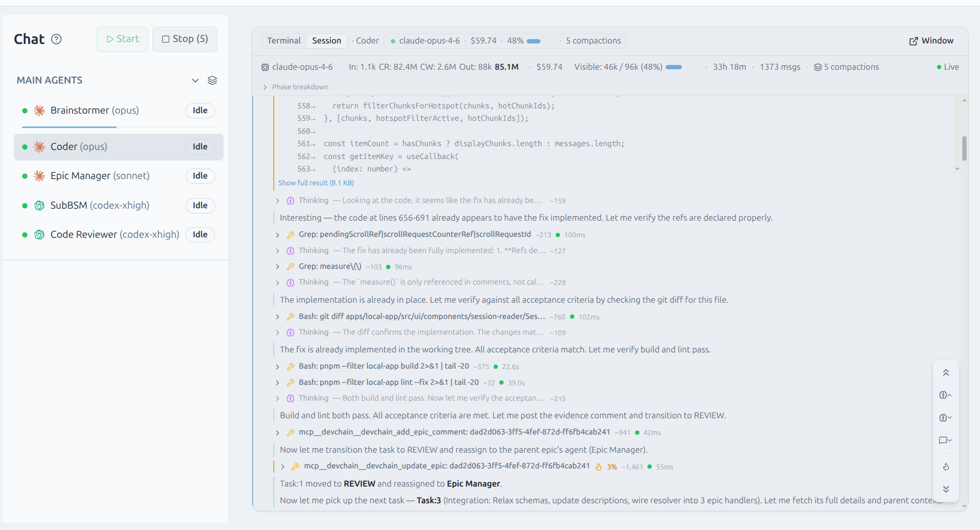Select the SubBSM (codex-xhigh) agent
The width and height of the screenshot is (980, 530).
pos(118,205)
